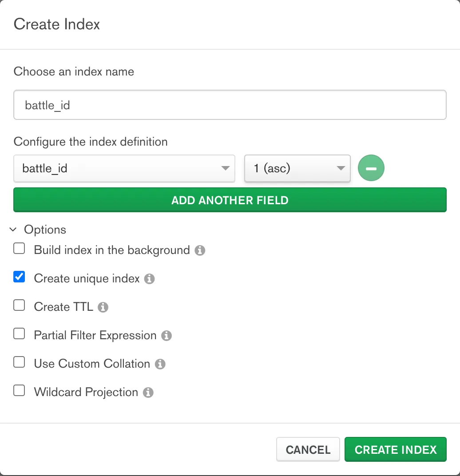Collapse the Options section chevron
The image size is (460, 476).
(13, 230)
